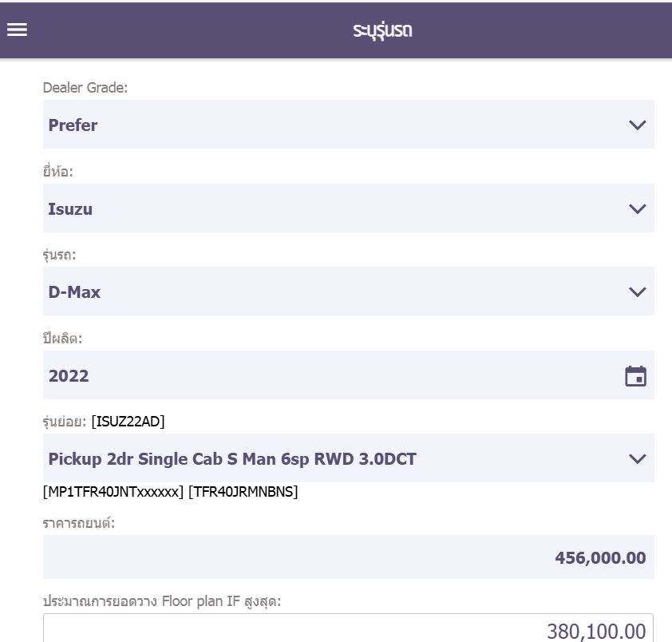Click the ระบุรุ่นรถ header title
The height and width of the screenshot is (642, 672).
point(382,31)
